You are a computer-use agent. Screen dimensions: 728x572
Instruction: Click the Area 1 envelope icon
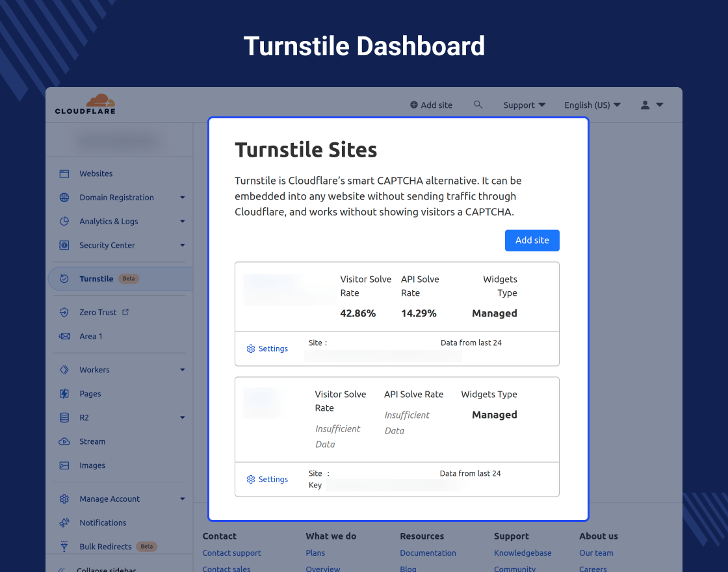(x=64, y=336)
